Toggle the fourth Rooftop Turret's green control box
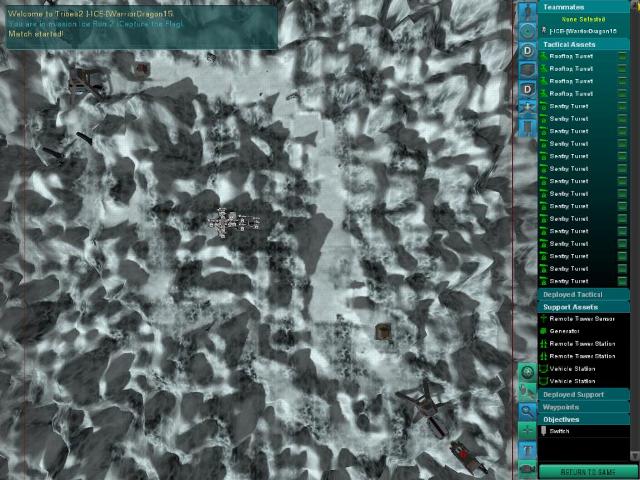Screen dimensions: 640x480 point(622,94)
